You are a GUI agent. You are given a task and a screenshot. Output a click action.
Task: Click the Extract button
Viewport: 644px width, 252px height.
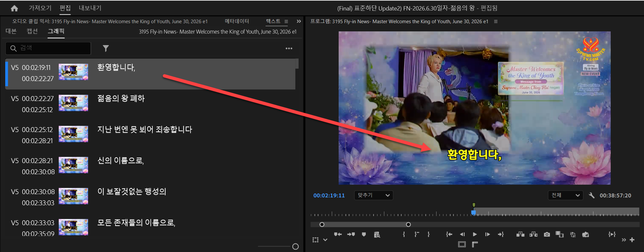tap(534, 234)
